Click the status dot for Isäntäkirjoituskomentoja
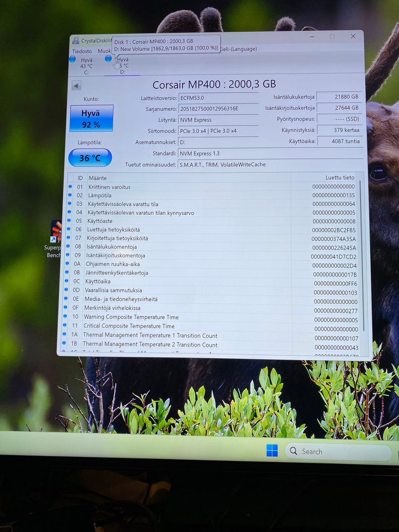 click(x=68, y=255)
